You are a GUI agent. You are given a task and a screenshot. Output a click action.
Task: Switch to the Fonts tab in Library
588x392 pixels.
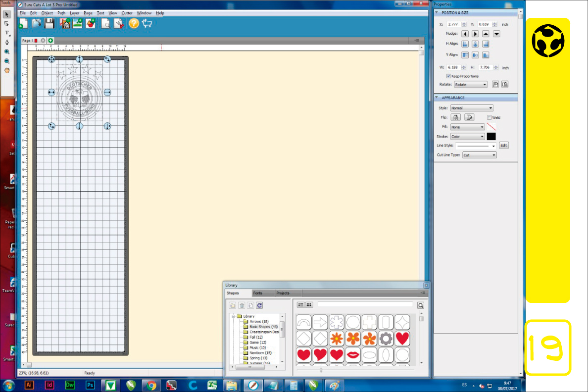pos(258,294)
